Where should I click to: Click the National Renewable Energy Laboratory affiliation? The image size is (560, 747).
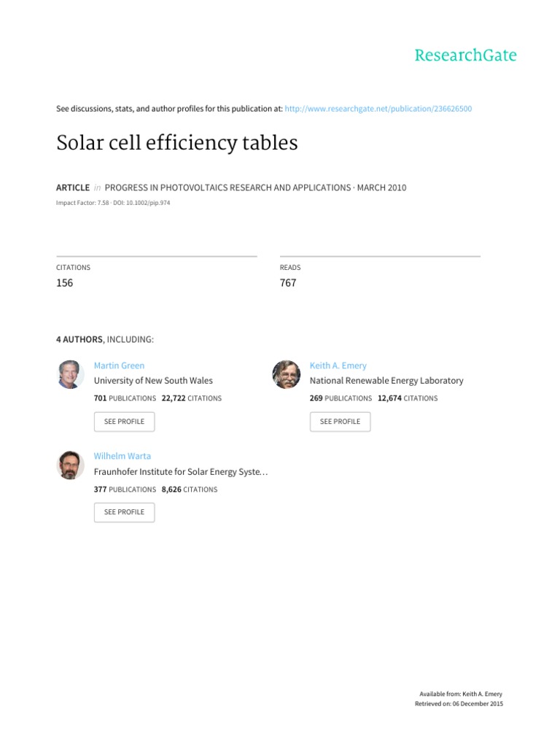point(386,381)
